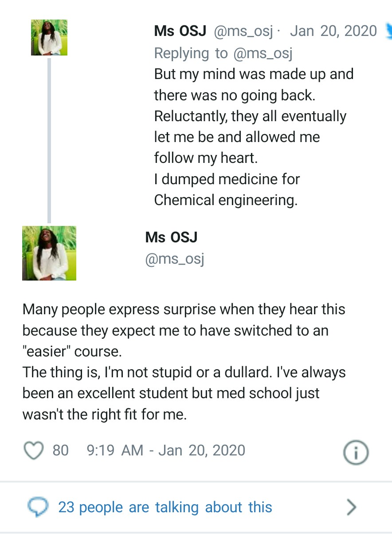Open small Ms OSJ avatar in the reply tweet
Screen dimensions: 392x534
[49, 38]
